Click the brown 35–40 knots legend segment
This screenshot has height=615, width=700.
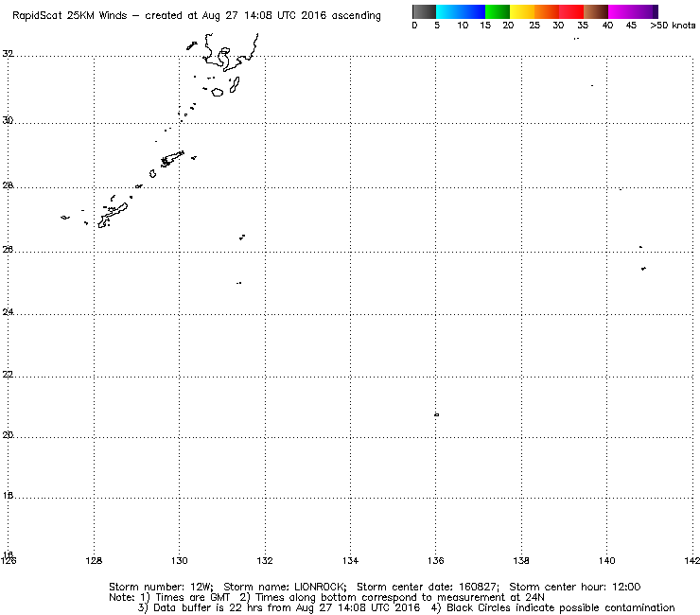596,11
